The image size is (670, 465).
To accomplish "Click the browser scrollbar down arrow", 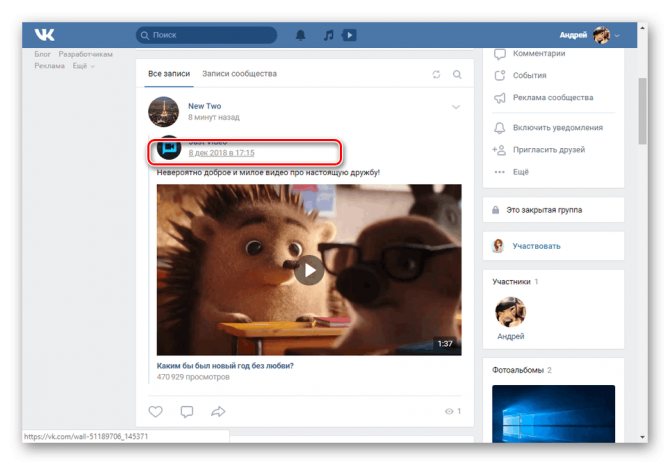I will tap(642, 438).
